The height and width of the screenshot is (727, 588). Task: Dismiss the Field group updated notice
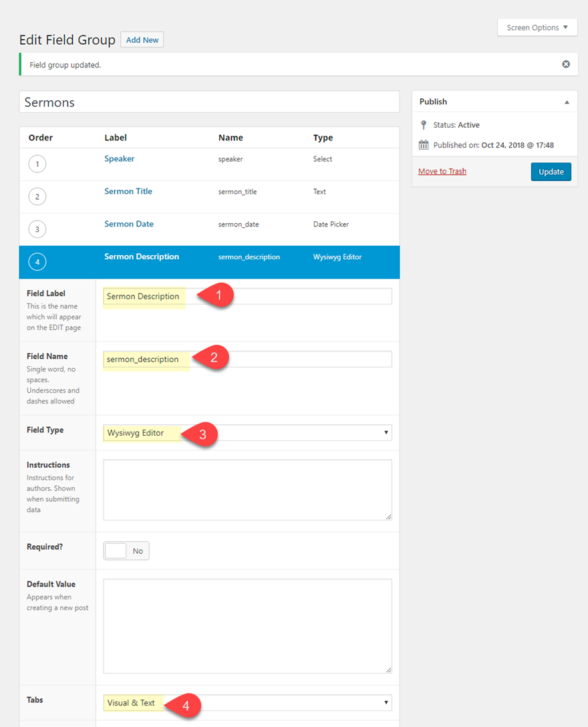(x=566, y=64)
